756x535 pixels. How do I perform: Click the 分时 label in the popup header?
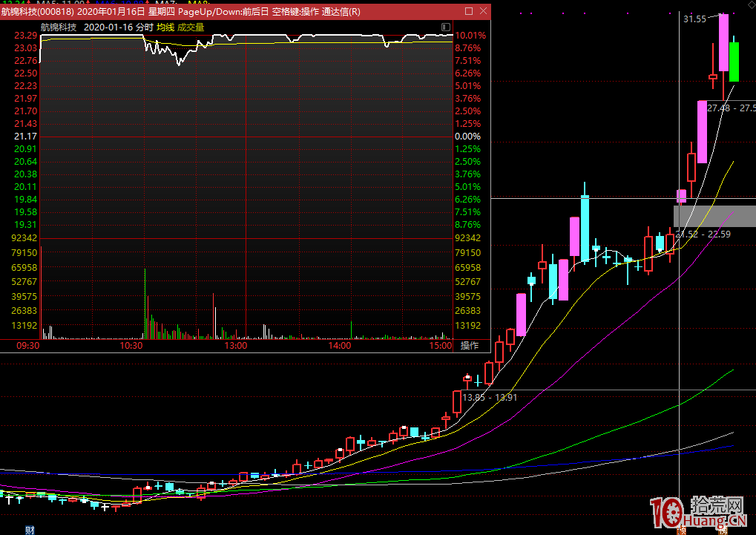pyautogui.click(x=145, y=27)
